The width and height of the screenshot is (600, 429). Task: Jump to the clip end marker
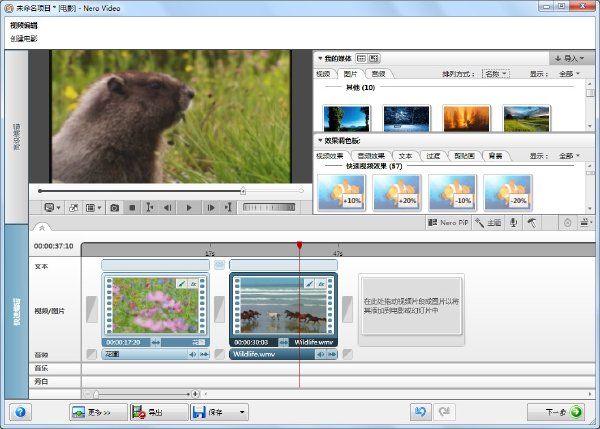pyautogui.click(x=228, y=208)
